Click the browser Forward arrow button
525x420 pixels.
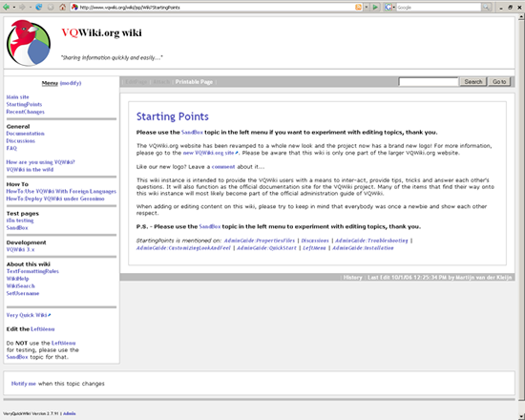click(x=22, y=7)
